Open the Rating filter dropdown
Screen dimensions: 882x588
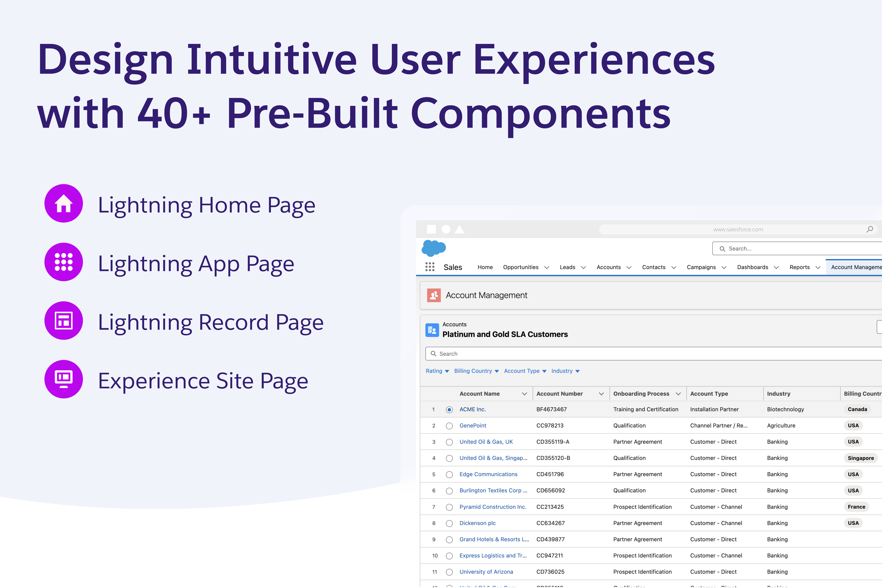pos(437,371)
